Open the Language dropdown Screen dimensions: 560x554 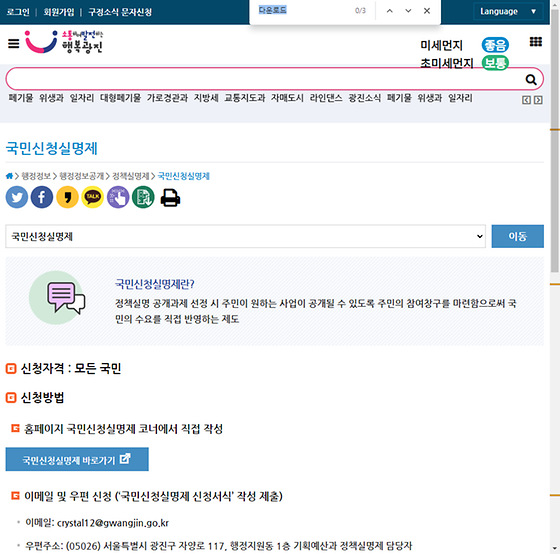[508, 11]
